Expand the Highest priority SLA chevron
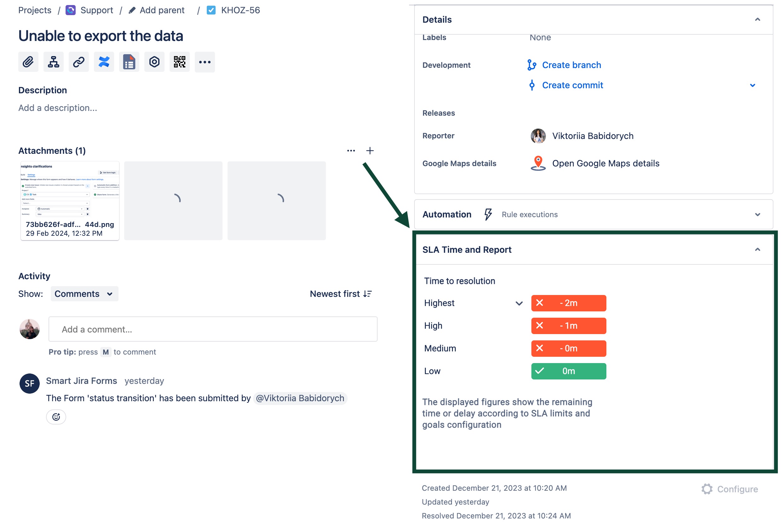Image resolution: width=781 pixels, height=532 pixels. 518,303
